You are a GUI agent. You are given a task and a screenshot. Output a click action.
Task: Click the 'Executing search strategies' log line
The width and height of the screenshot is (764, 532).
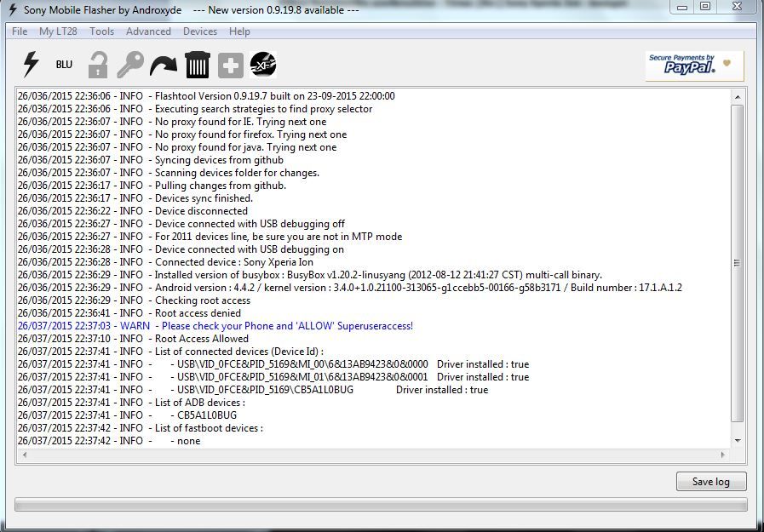pyautogui.click(x=195, y=109)
